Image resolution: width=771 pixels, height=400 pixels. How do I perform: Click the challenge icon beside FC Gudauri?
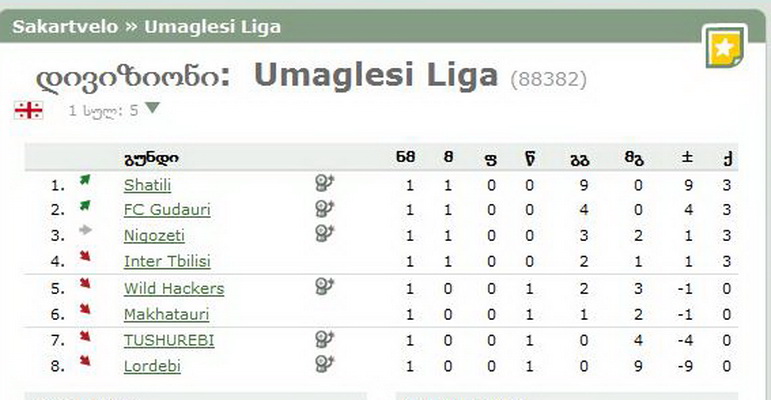coord(325,209)
